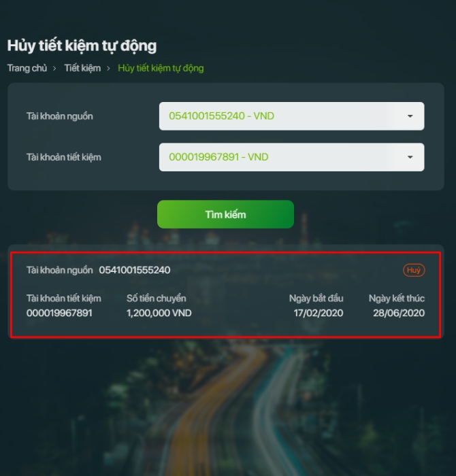Click the Tài khoản tiết kiệm form label
Image resolution: width=456 pixels, height=476 pixels.
[64, 157]
